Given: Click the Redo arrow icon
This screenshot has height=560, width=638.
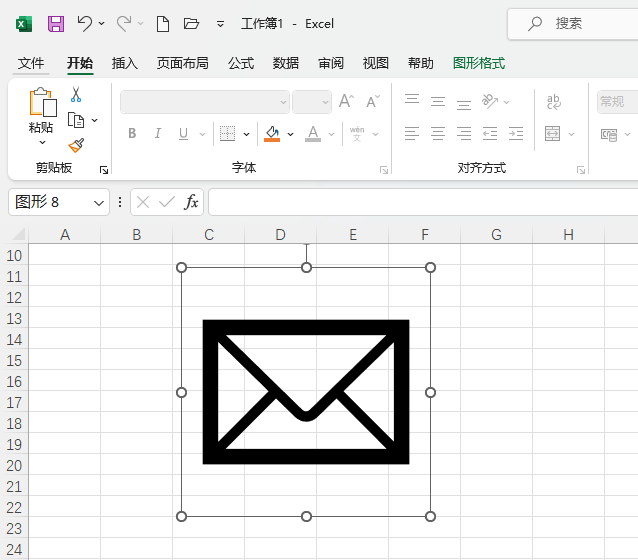Looking at the screenshot, I should [124, 24].
